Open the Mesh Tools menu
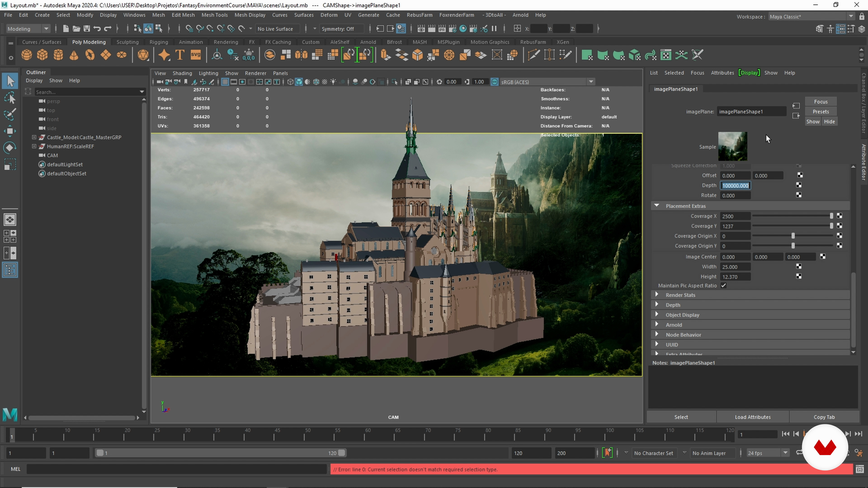The image size is (868, 488). [214, 15]
